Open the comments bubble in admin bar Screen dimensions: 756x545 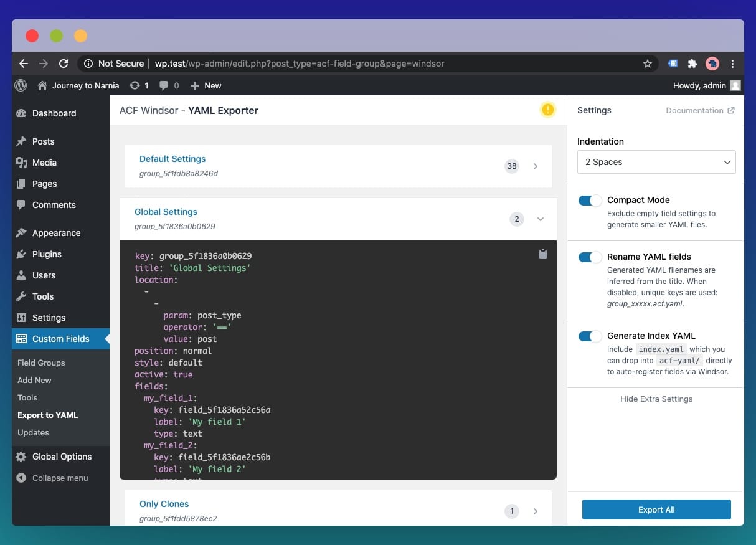coord(169,85)
